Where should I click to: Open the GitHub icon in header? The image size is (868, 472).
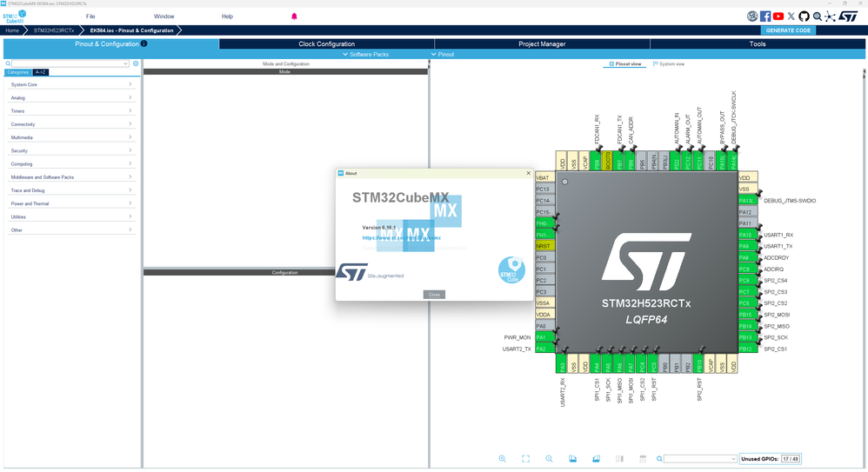coord(804,17)
